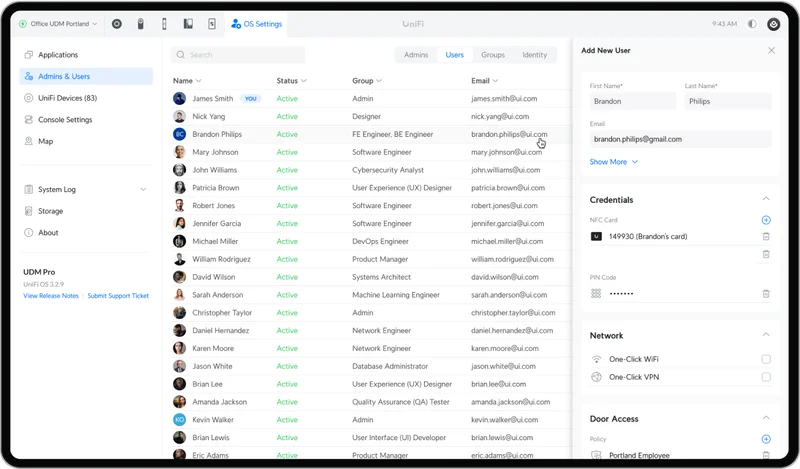Select the Sarah Anderson row
The width and height of the screenshot is (800, 469).
371,294
